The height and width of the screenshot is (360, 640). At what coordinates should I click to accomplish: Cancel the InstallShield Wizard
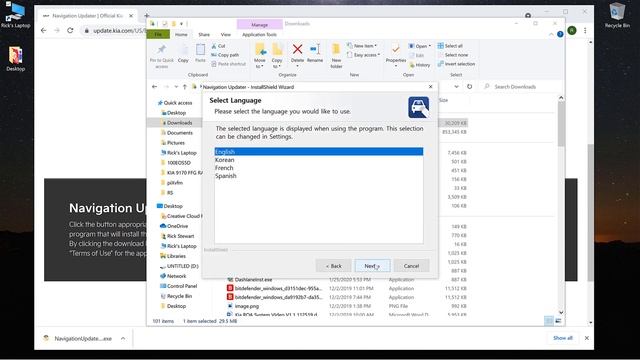(x=411, y=266)
